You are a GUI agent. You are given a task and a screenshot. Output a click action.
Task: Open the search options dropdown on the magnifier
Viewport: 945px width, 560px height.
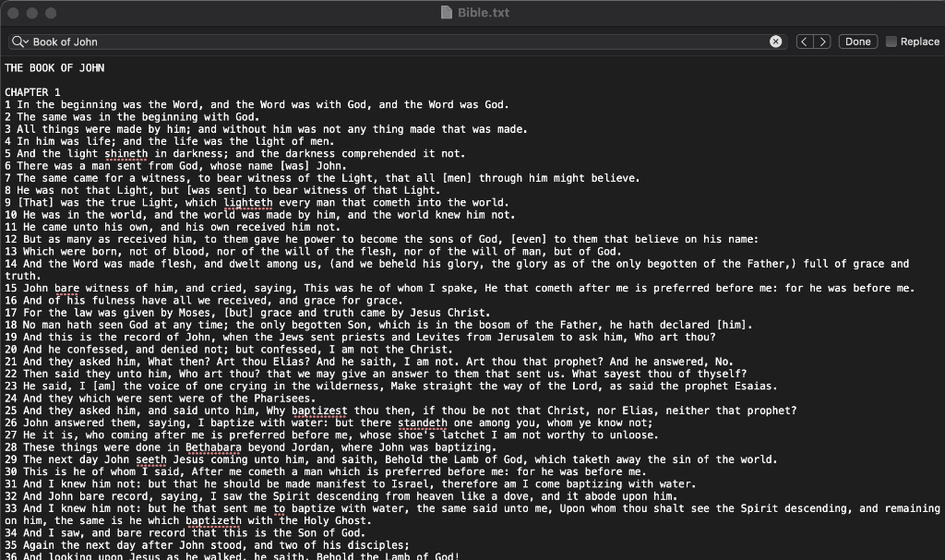tap(24, 42)
